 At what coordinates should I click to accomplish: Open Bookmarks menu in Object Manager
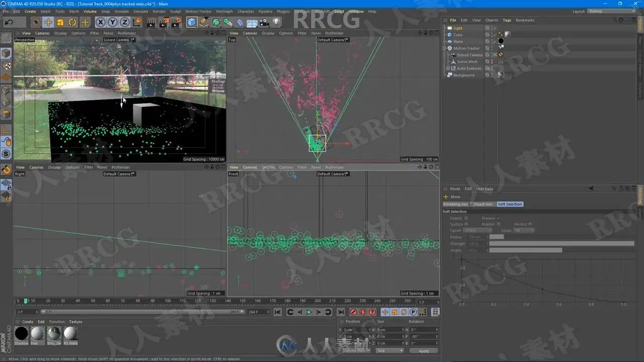pyautogui.click(x=525, y=20)
